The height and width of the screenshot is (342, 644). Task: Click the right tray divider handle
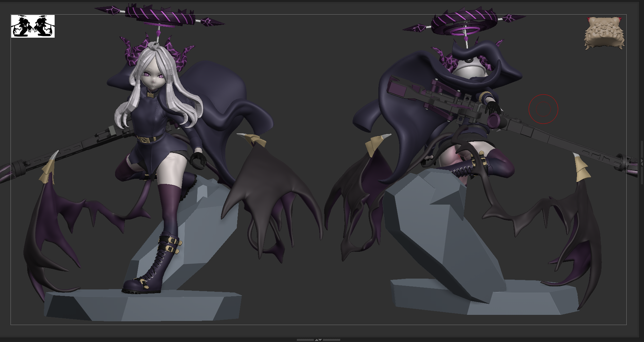642,163
